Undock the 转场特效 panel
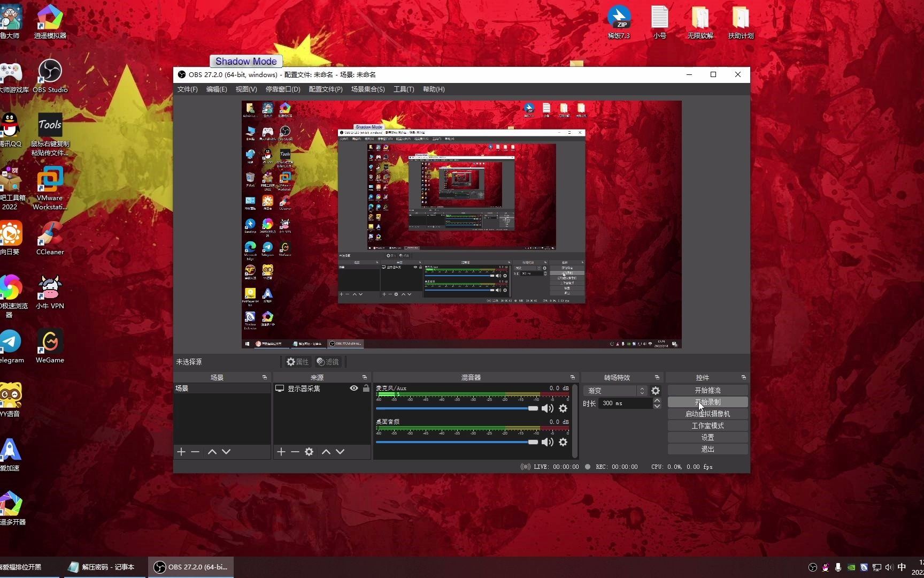924x578 pixels. [x=657, y=377]
